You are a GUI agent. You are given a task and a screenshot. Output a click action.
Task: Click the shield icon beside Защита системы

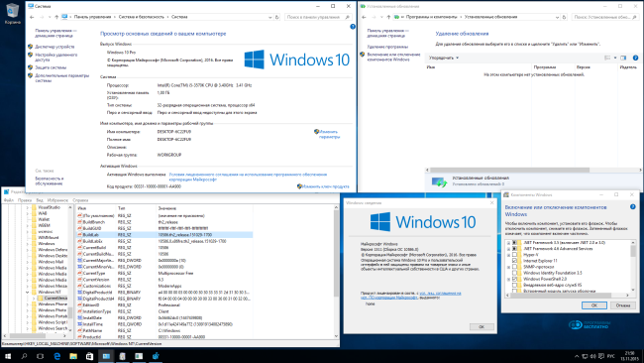pos(30,67)
